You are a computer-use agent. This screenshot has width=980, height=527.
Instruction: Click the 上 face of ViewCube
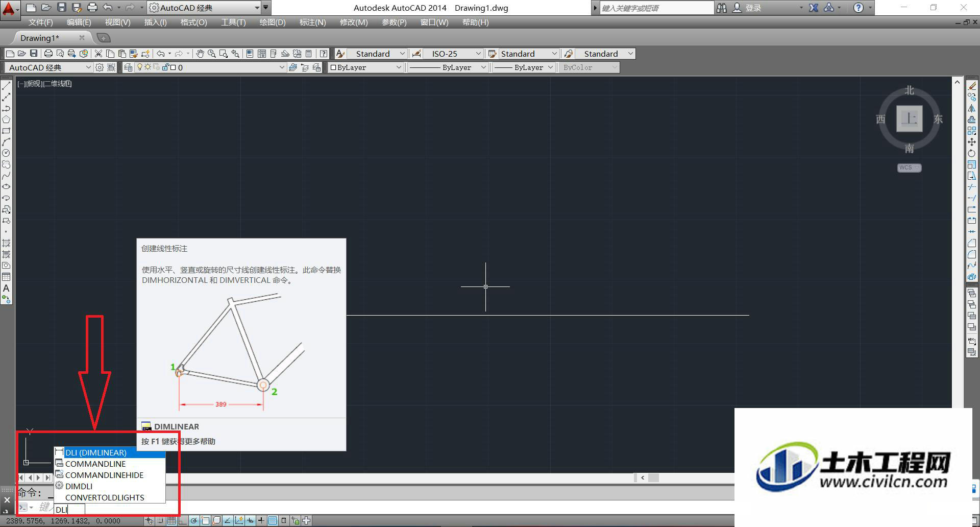(x=909, y=119)
